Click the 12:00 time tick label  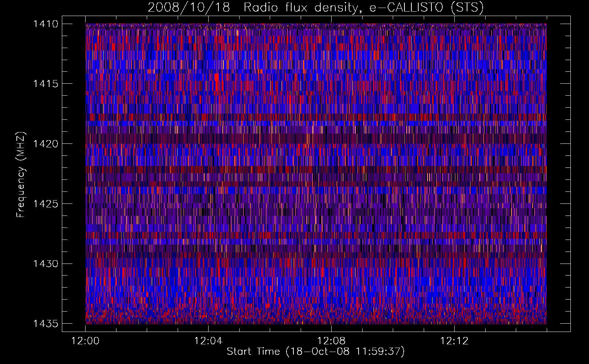(x=86, y=341)
